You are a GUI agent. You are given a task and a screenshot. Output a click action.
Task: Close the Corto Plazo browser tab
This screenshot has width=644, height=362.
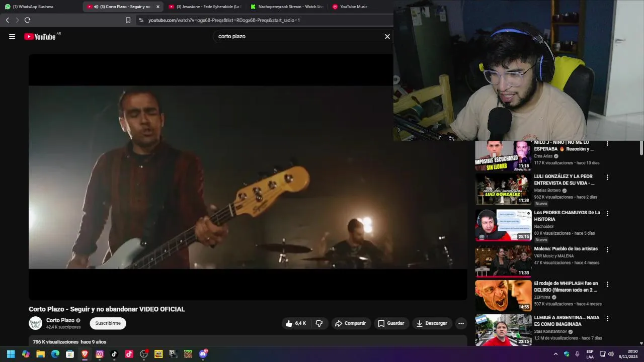pos(158,7)
